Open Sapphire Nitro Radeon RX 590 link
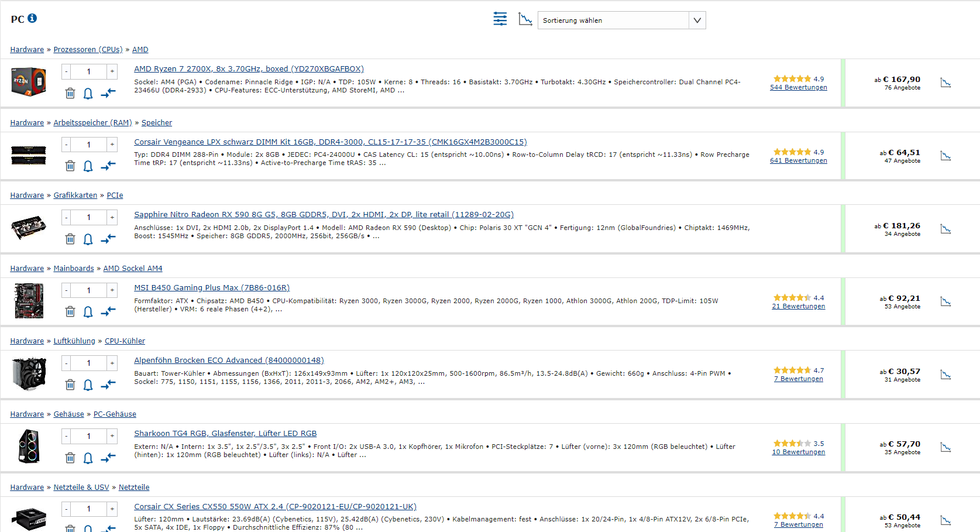Viewport: 980px width, 532px height. tap(324, 215)
